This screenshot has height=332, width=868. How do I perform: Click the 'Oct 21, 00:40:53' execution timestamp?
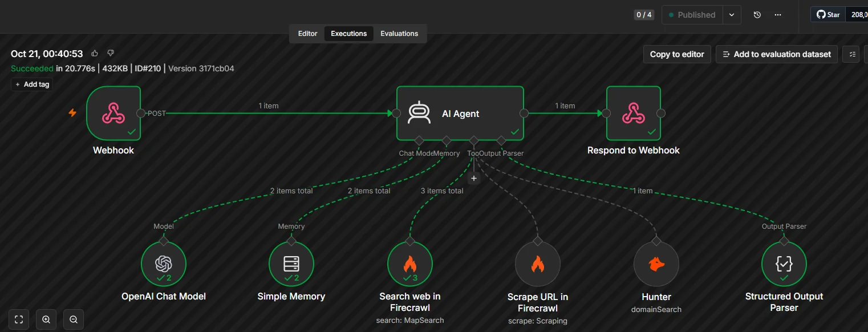(x=47, y=54)
